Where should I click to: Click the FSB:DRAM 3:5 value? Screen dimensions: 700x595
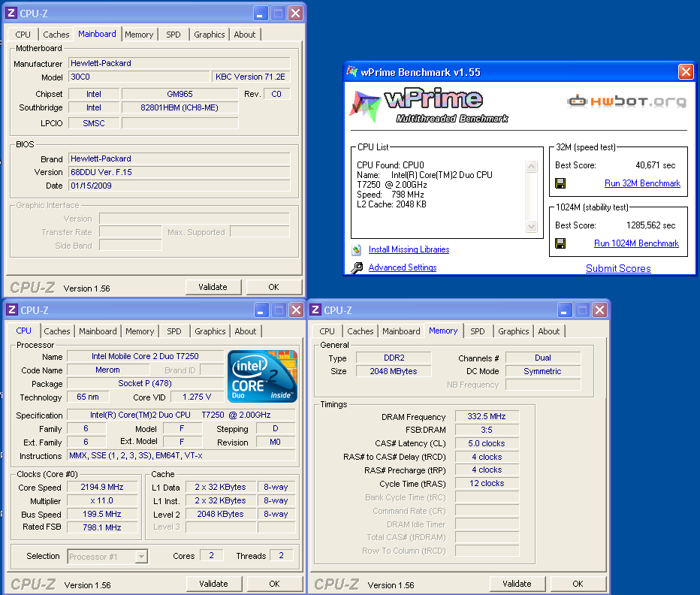(487, 430)
